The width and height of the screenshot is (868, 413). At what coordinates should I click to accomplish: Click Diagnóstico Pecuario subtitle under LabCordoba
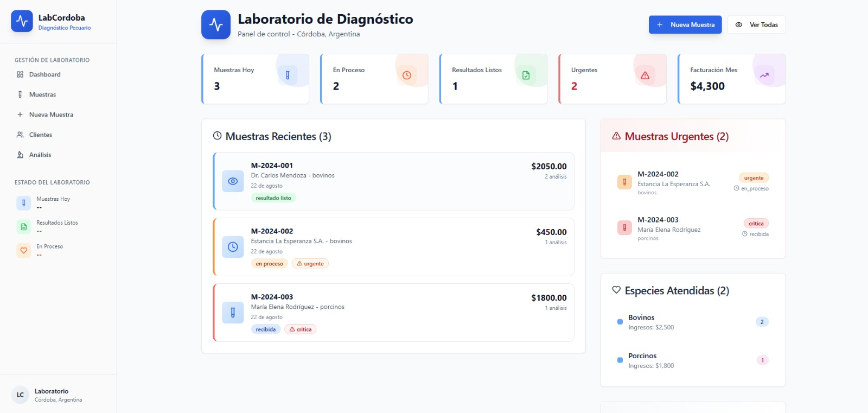pyautogui.click(x=65, y=28)
